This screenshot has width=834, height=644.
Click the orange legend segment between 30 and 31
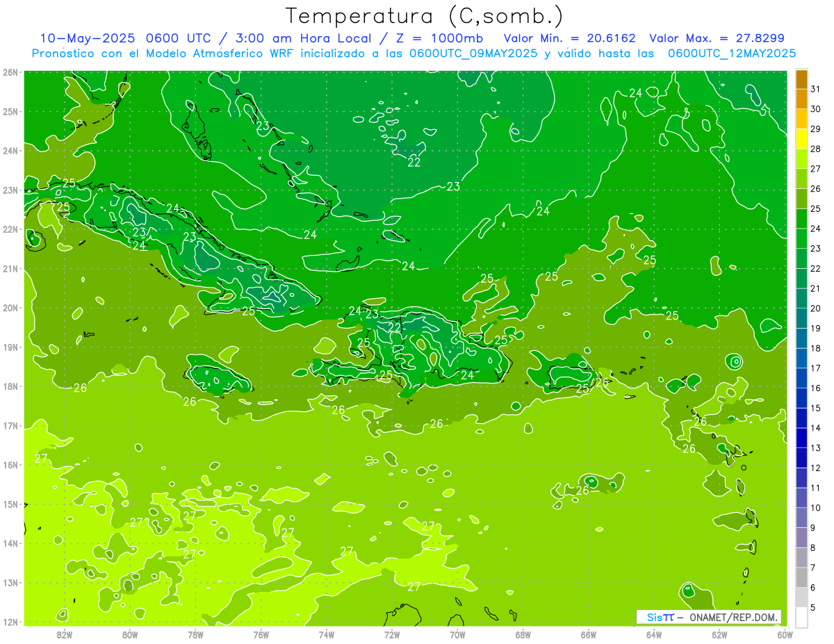click(801, 99)
